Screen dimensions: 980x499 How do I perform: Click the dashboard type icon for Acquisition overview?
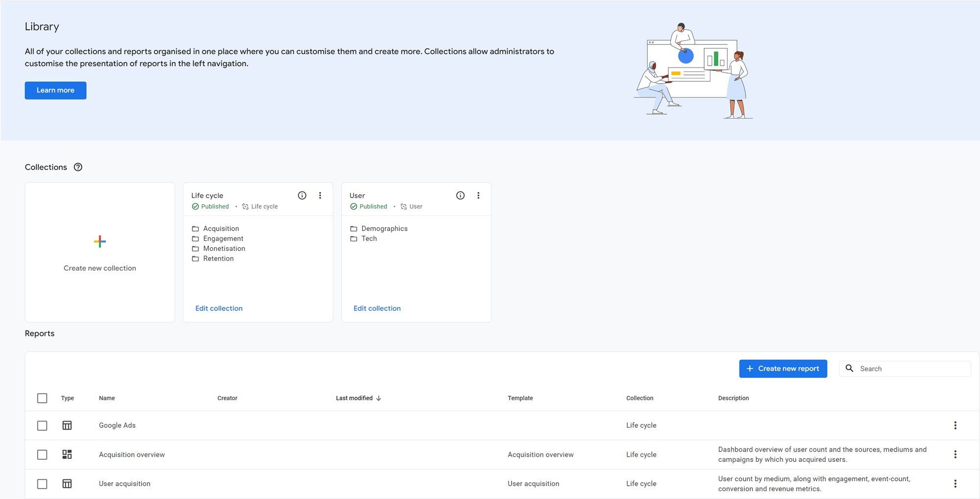(67, 454)
